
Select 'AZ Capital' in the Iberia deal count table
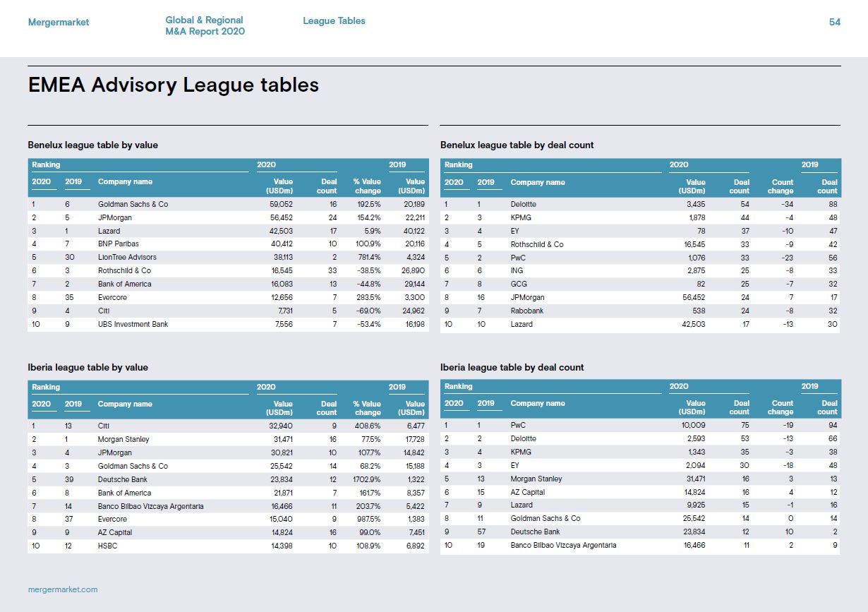pyautogui.click(x=528, y=492)
